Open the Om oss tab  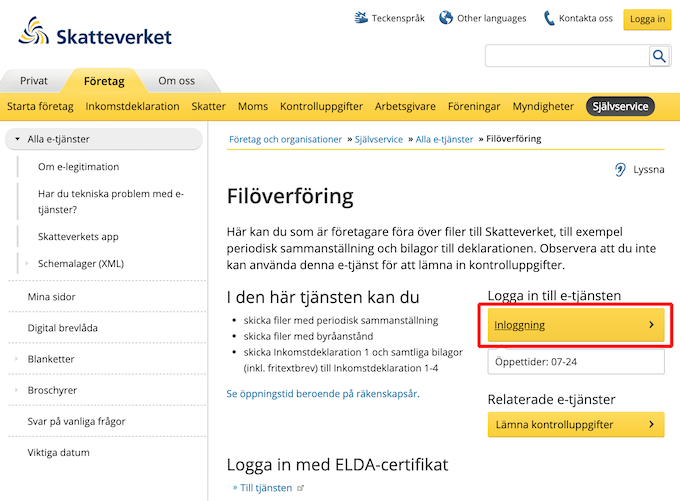[x=177, y=81]
